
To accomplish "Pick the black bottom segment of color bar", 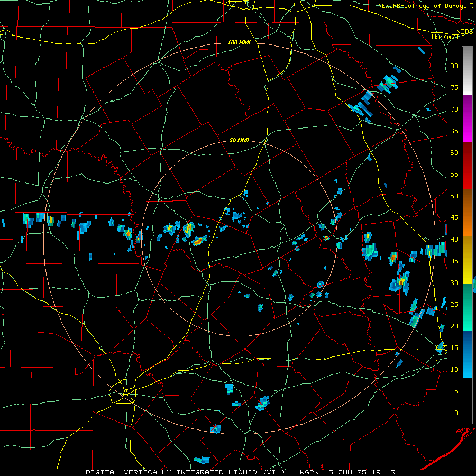I will pos(467,401).
